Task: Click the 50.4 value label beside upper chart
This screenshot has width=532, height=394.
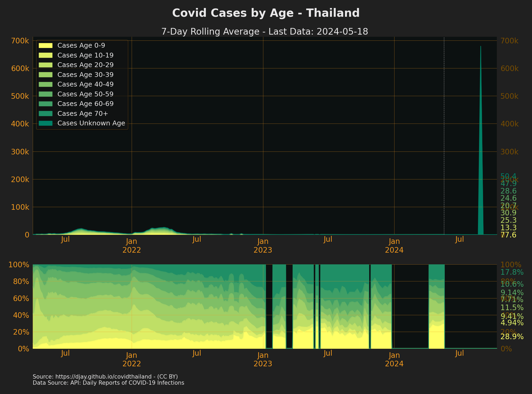Action: 508,176
